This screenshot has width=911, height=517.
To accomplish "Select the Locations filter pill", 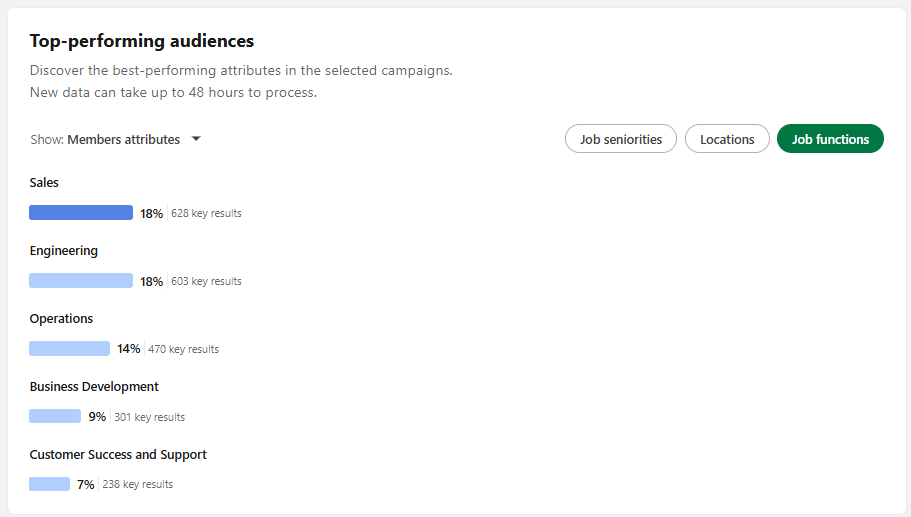I will point(727,139).
